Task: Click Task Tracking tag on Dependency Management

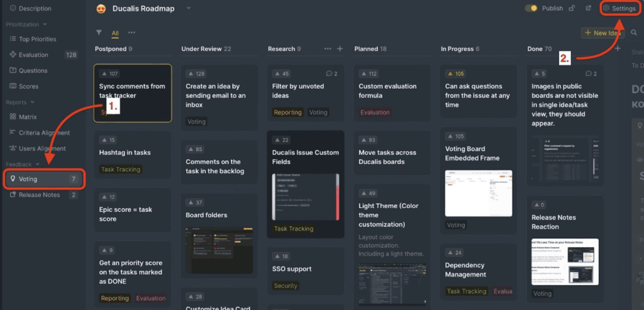Action: click(x=467, y=291)
